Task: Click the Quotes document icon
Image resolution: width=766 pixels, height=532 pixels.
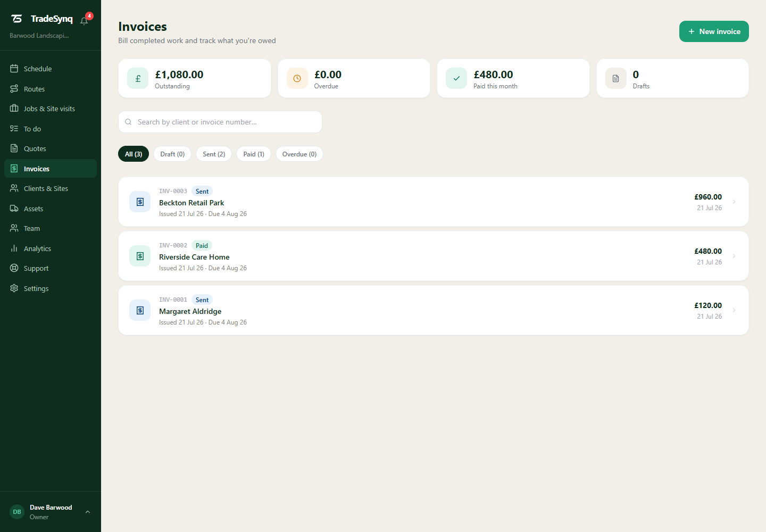Action: coord(14,148)
